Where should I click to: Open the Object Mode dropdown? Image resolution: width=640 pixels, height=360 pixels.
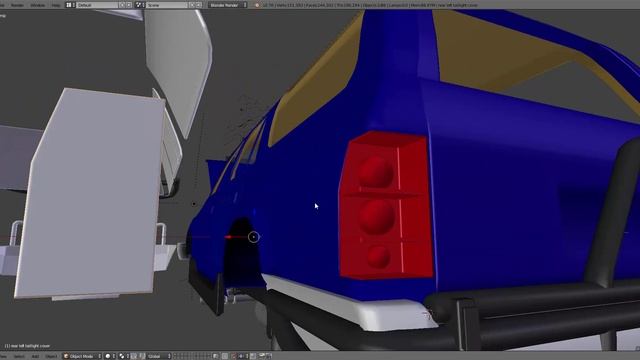point(82,356)
